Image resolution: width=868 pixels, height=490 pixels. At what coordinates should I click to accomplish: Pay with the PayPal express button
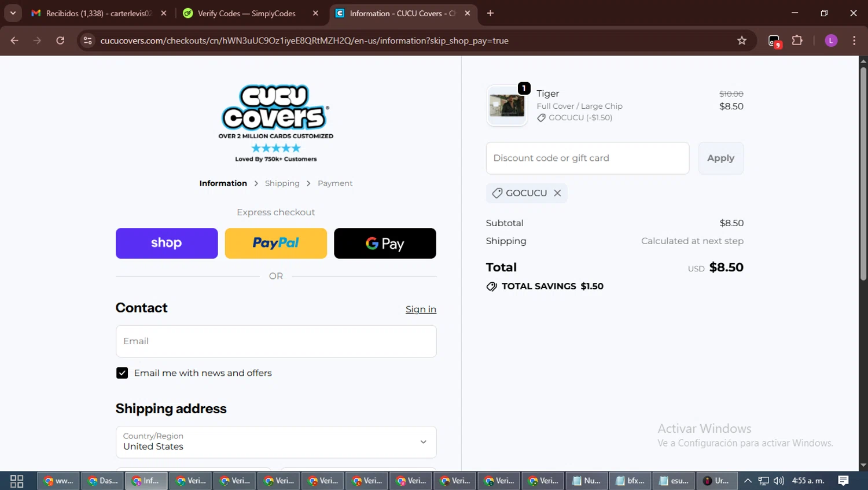276,243
